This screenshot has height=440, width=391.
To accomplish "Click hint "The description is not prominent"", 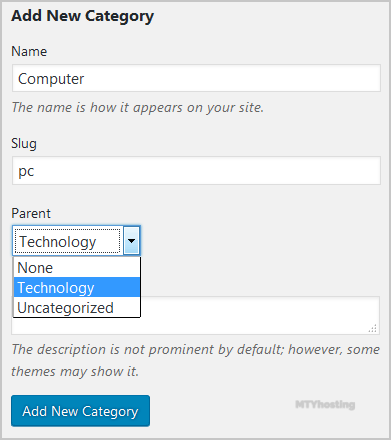I will point(195,349).
